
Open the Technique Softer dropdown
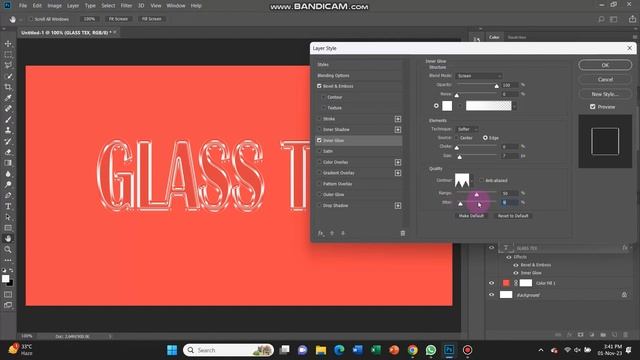pos(467,129)
